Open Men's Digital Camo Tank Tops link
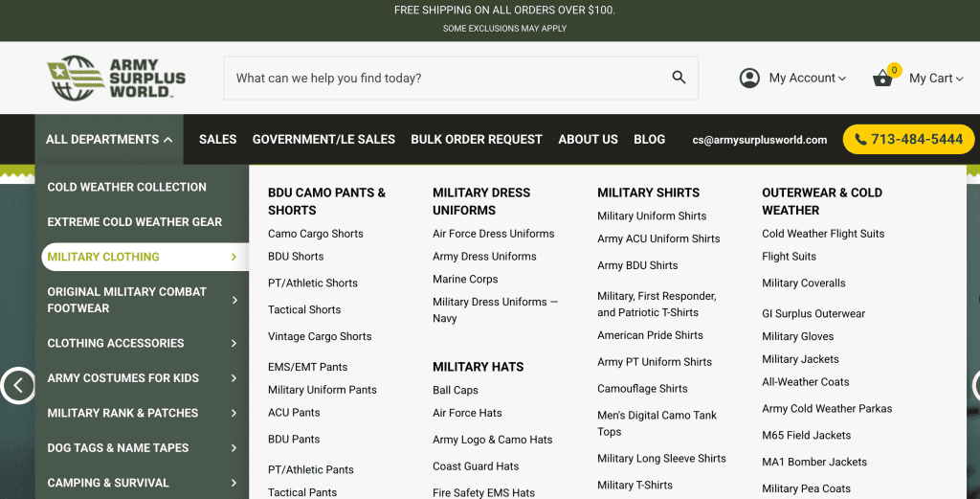This screenshot has width=980, height=499. [657, 423]
